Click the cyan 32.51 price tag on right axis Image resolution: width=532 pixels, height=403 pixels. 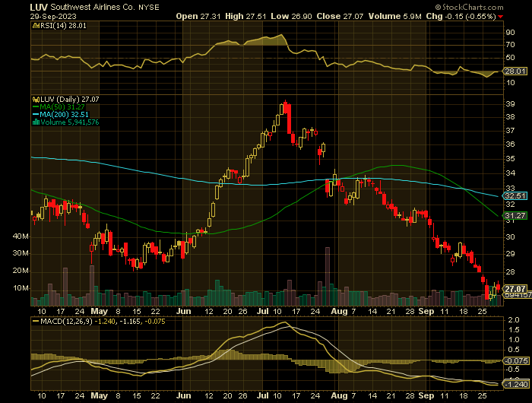point(516,195)
